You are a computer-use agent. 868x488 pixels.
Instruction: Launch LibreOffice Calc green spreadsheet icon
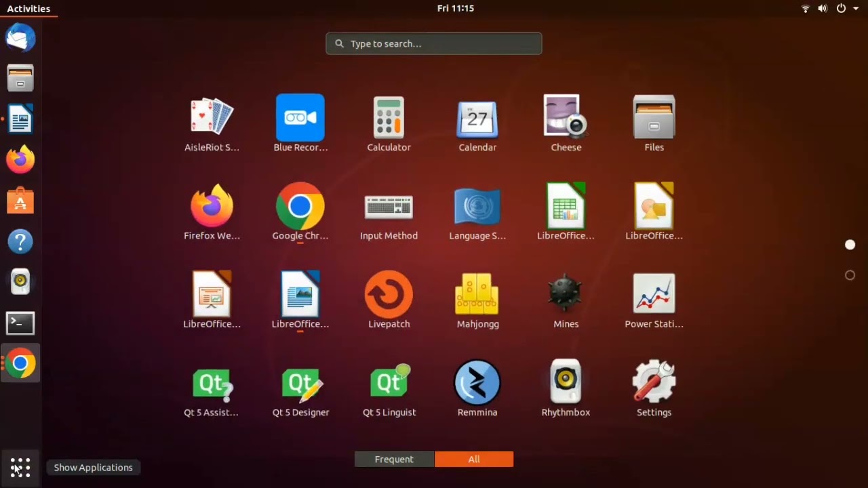click(566, 211)
